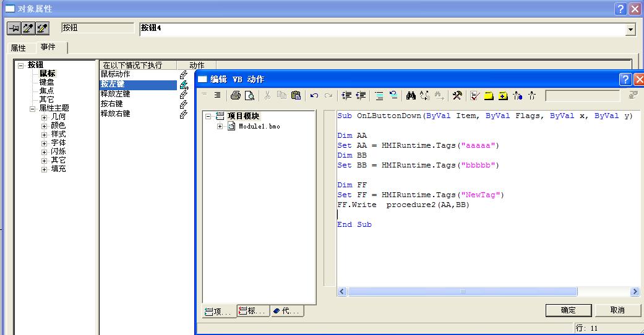The width and height of the screenshot is (644, 335).
Task: Select the 焦点 tree item
Action: point(46,91)
